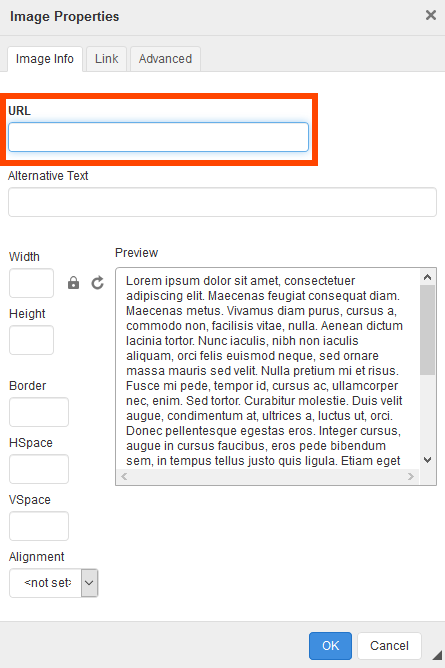Image resolution: width=445 pixels, height=668 pixels.
Task: Click the dialog resize grip at the corner
Action: click(x=437, y=655)
